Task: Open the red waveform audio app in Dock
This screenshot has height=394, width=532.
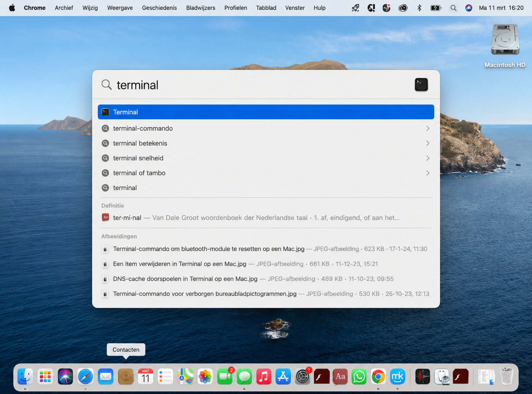Action: pyautogui.click(x=422, y=376)
